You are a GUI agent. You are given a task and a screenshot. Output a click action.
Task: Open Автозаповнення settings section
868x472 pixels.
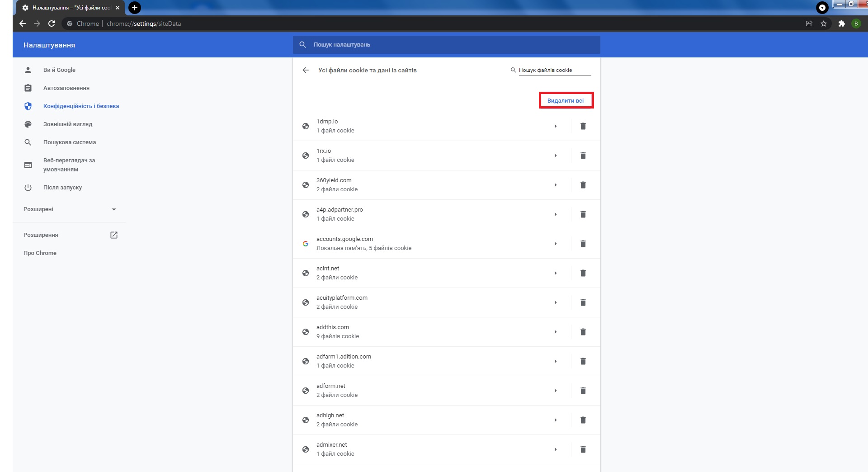66,88
